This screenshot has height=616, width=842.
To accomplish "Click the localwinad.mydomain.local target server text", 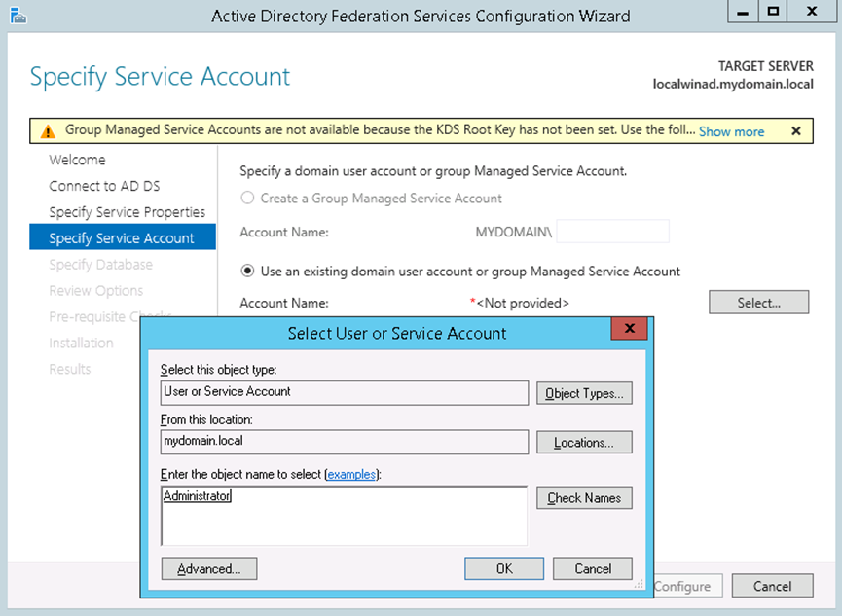I will point(733,84).
